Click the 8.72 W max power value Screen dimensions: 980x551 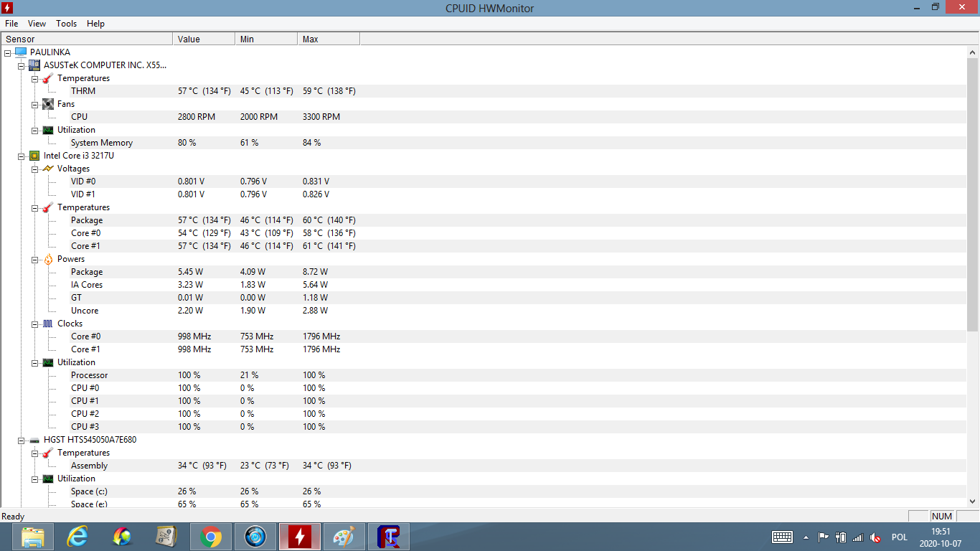pyautogui.click(x=316, y=272)
